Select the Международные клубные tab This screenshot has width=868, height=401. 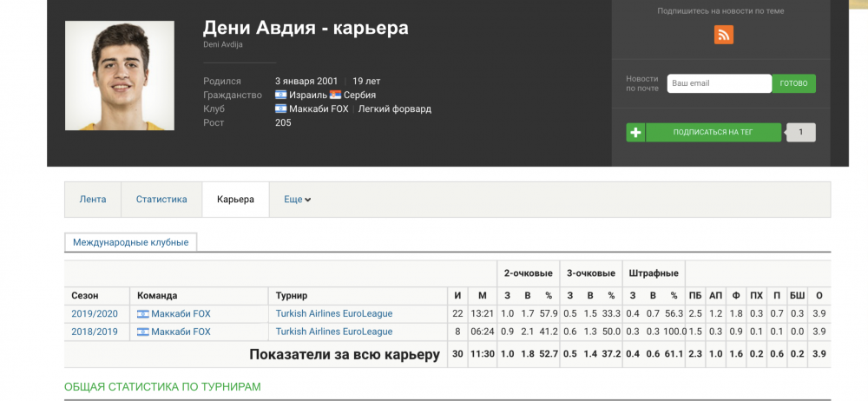pyautogui.click(x=130, y=242)
